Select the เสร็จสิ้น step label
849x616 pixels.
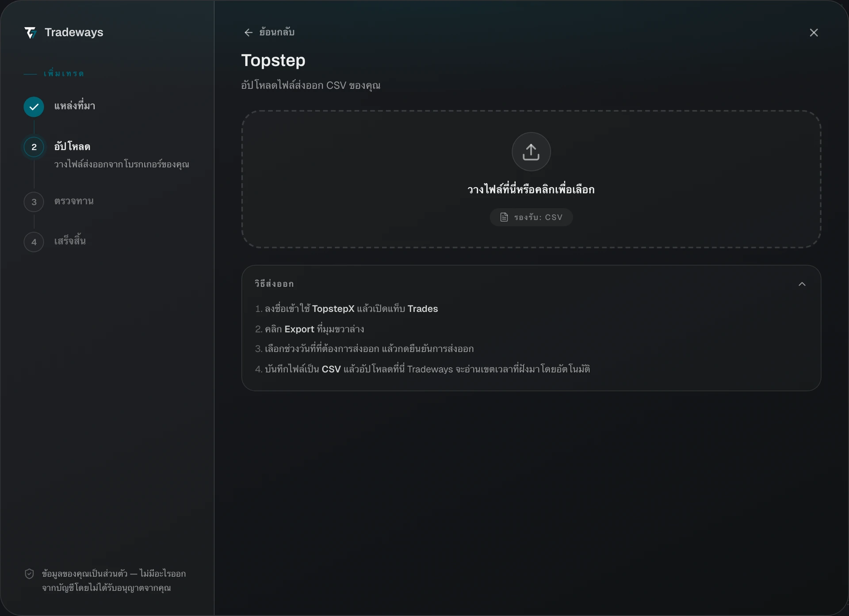click(70, 241)
